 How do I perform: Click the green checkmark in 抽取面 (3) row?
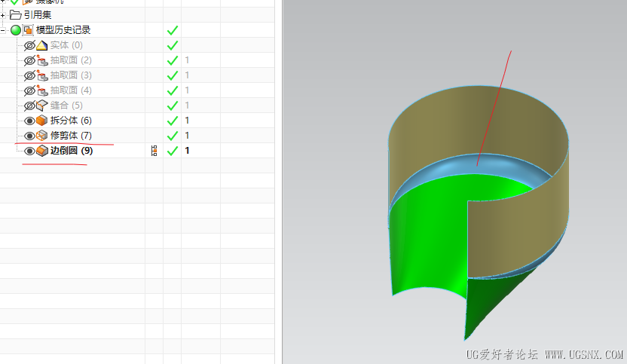click(x=173, y=75)
